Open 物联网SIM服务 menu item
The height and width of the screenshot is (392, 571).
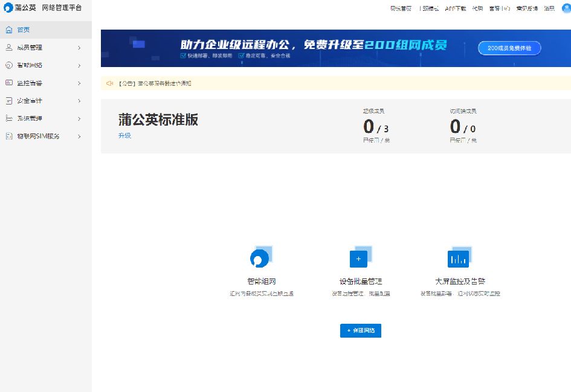(46, 136)
